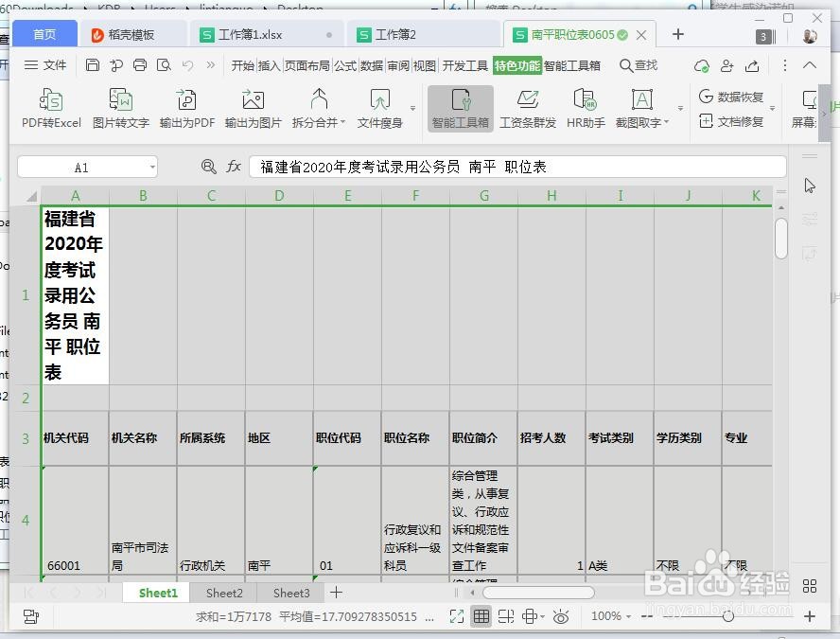Select row 3 header
840x639 pixels.
pyautogui.click(x=26, y=438)
